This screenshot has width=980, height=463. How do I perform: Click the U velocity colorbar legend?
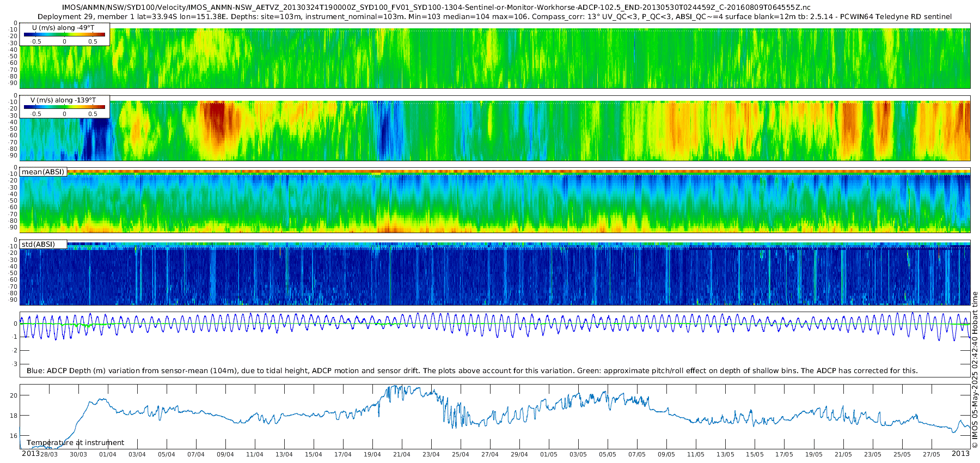click(x=65, y=34)
